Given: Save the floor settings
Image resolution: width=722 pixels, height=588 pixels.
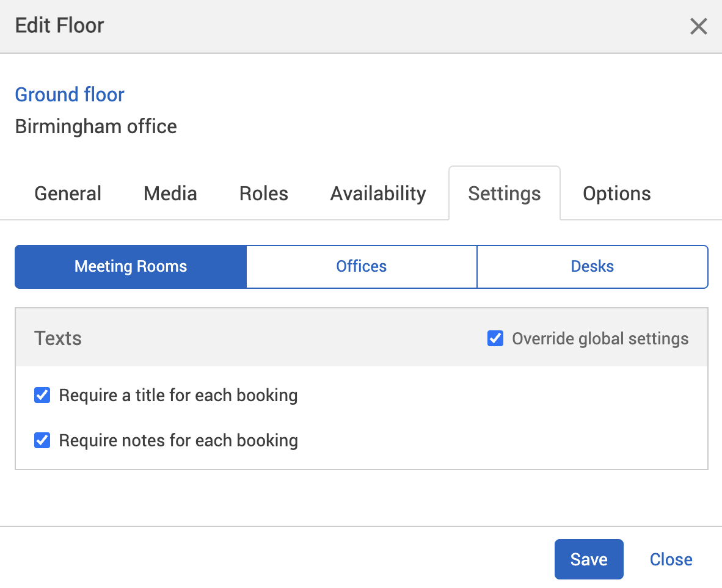Looking at the screenshot, I should pyautogui.click(x=588, y=559).
